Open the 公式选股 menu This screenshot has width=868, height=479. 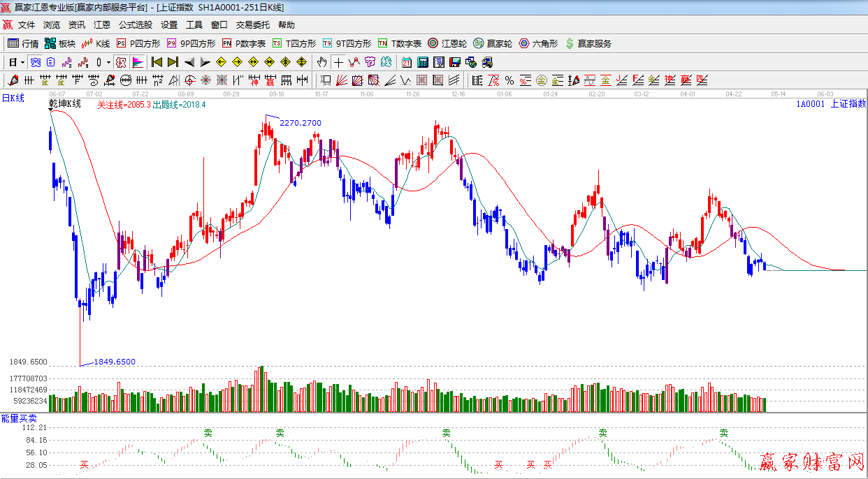point(135,24)
